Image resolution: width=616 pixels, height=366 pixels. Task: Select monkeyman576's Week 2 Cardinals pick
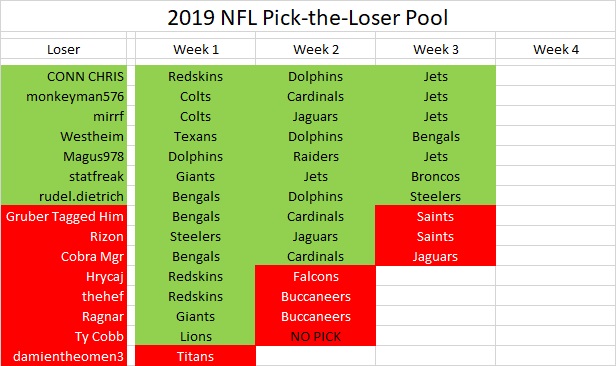click(x=315, y=96)
